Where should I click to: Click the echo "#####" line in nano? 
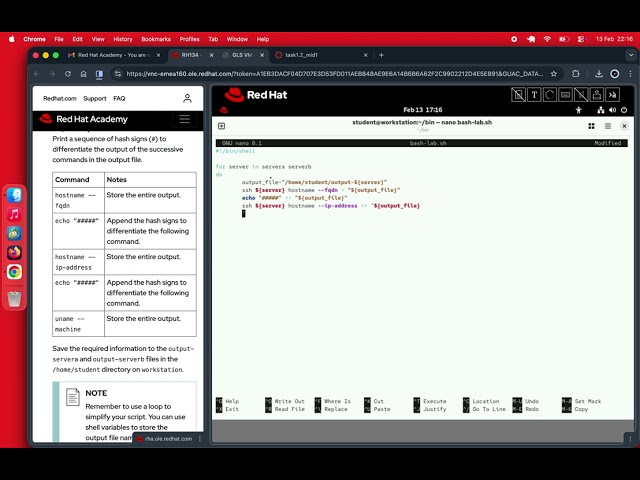tap(294, 198)
